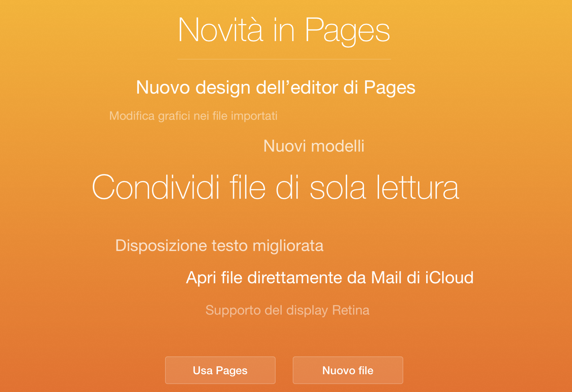Select 'Apri file direttamente da Mail di iCloud'
Image resolution: width=572 pixels, height=392 pixels.
[330, 278]
